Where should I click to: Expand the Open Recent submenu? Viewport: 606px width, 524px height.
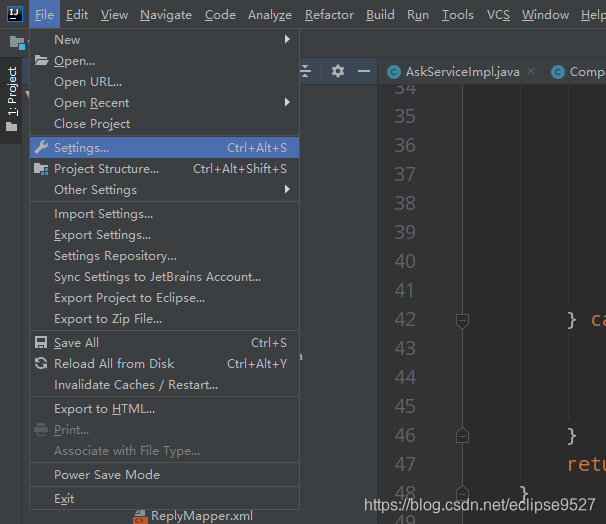tap(287, 102)
